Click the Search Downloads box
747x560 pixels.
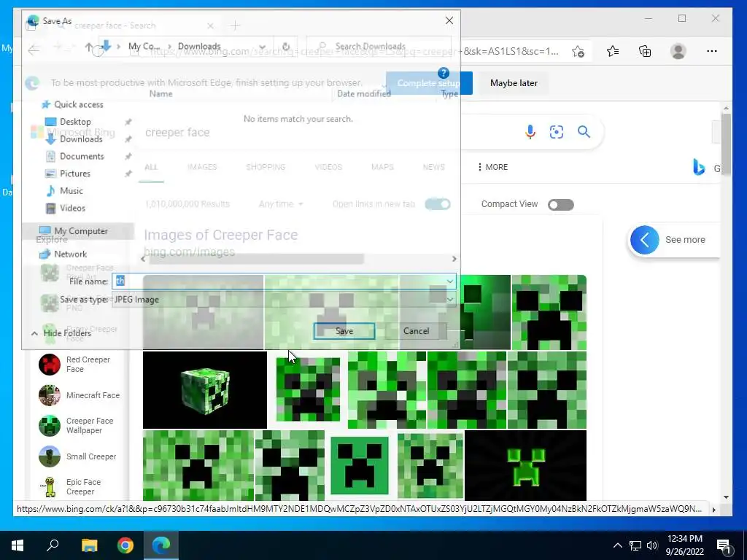click(x=379, y=46)
